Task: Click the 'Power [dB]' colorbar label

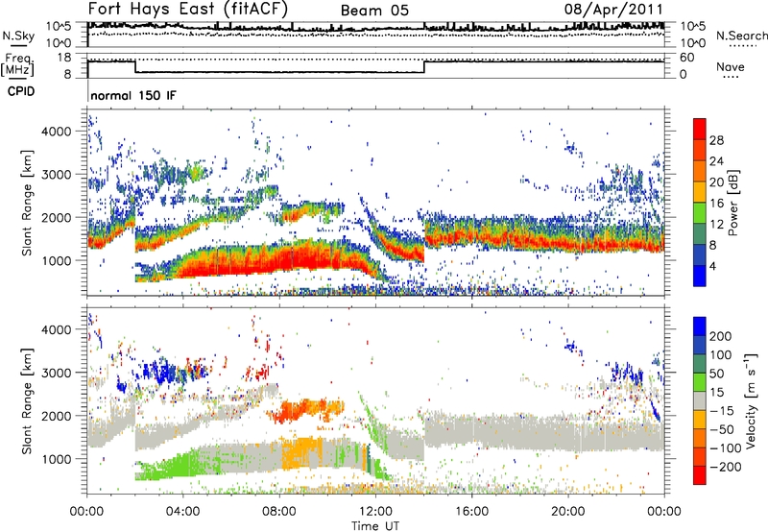Action: pos(733,204)
